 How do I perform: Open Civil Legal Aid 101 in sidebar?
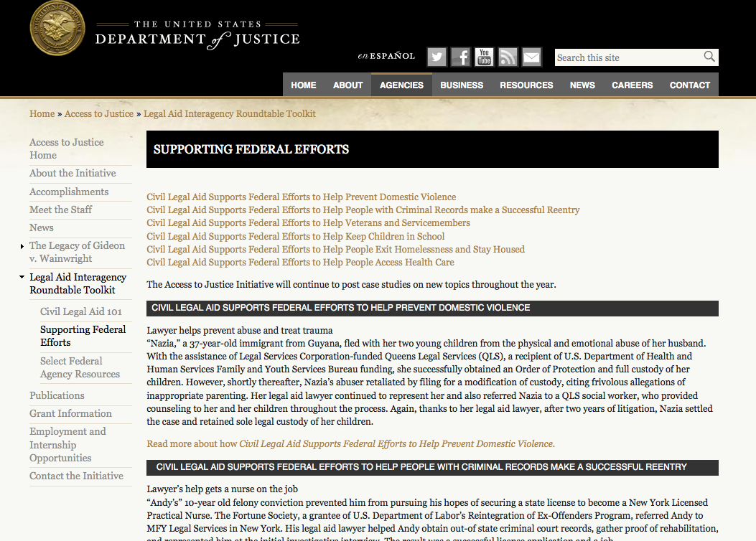point(81,311)
